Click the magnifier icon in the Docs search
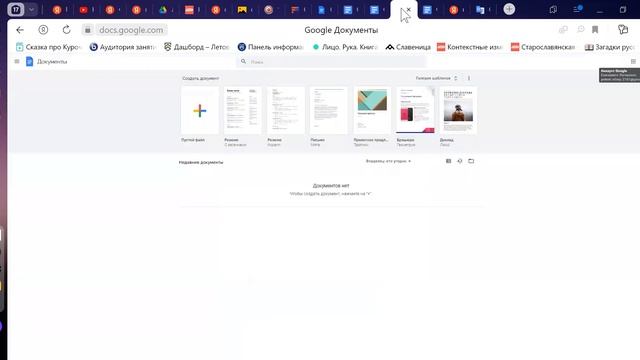Image resolution: width=640 pixels, height=360 pixels. click(243, 62)
